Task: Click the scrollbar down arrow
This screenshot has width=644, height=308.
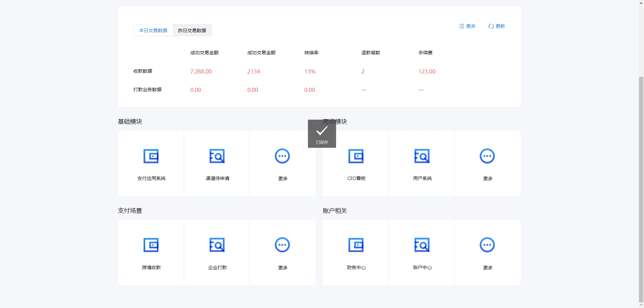Action: [641, 305]
